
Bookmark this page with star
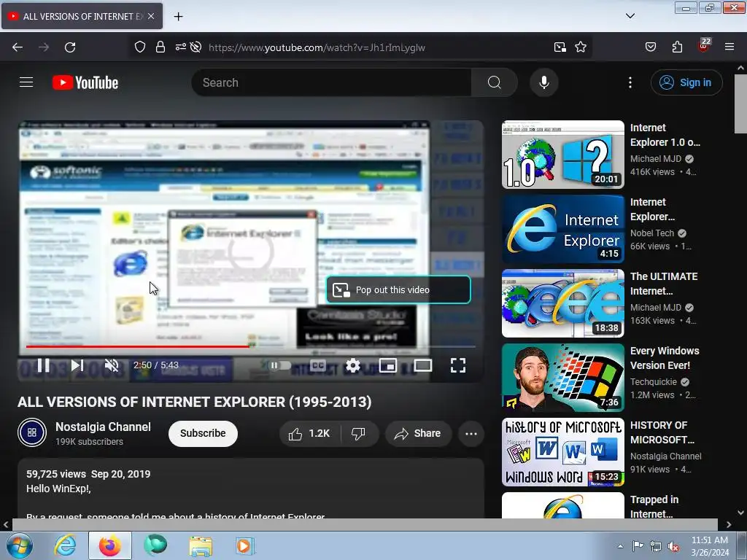[580, 47]
